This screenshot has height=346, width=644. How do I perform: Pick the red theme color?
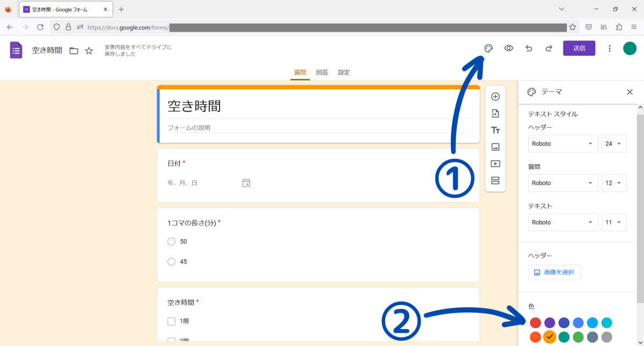(x=535, y=323)
